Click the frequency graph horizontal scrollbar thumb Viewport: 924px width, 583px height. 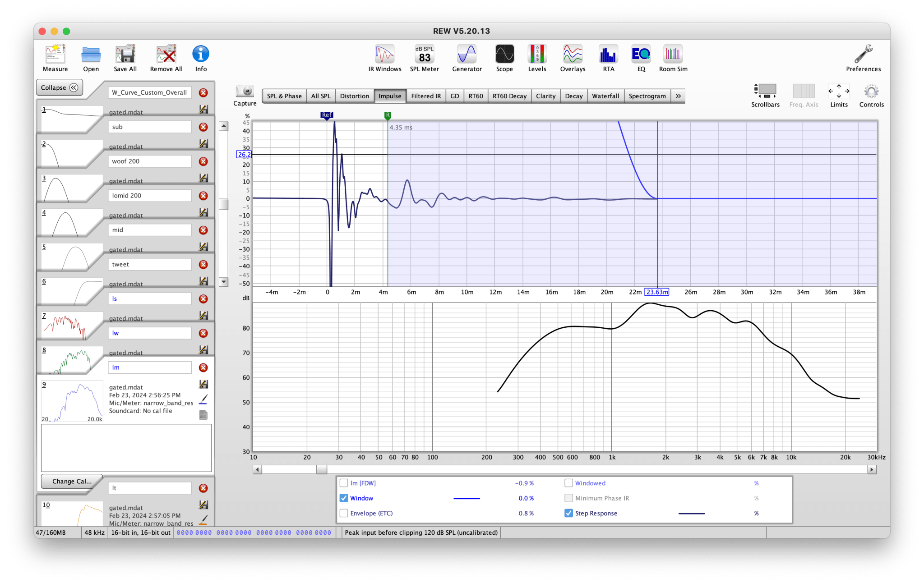coord(321,470)
